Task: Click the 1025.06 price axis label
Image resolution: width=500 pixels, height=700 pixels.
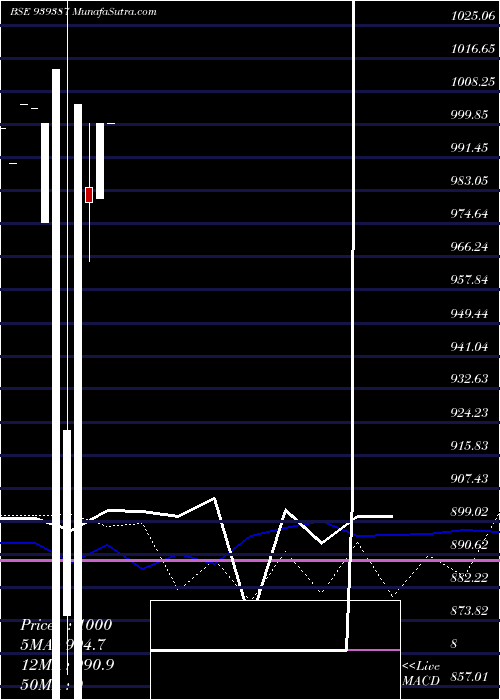Action: (x=473, y=17)
